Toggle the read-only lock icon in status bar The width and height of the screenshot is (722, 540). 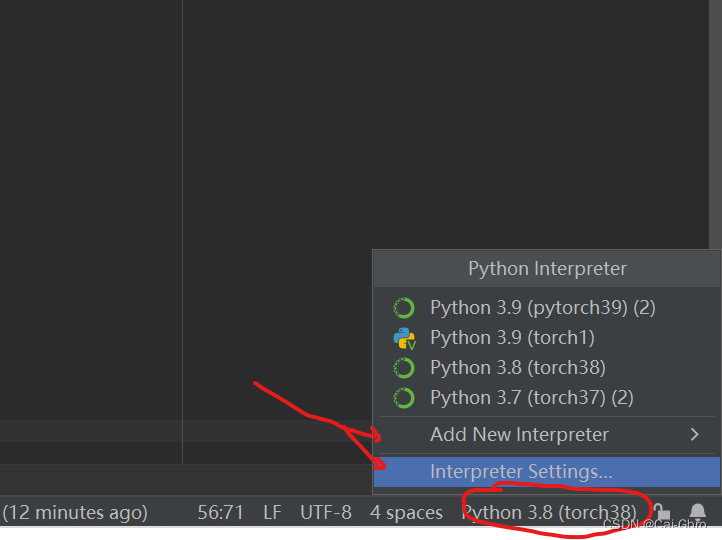(x=662, y=511)
